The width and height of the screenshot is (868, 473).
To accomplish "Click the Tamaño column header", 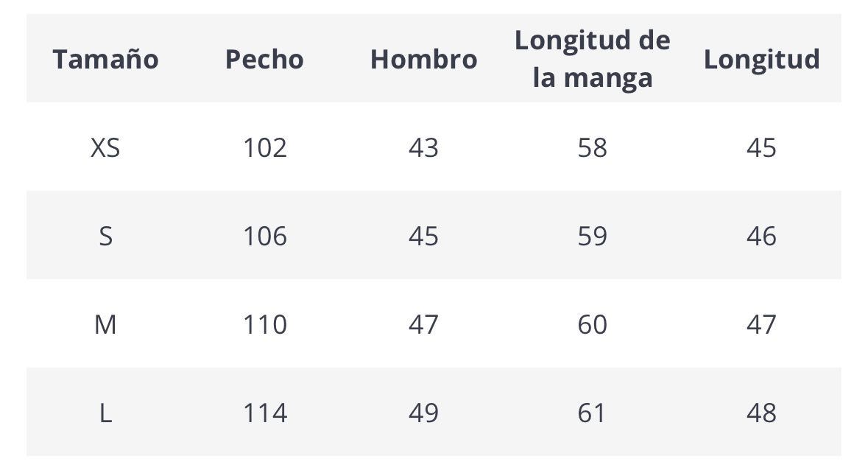I will tap(105, 59).
